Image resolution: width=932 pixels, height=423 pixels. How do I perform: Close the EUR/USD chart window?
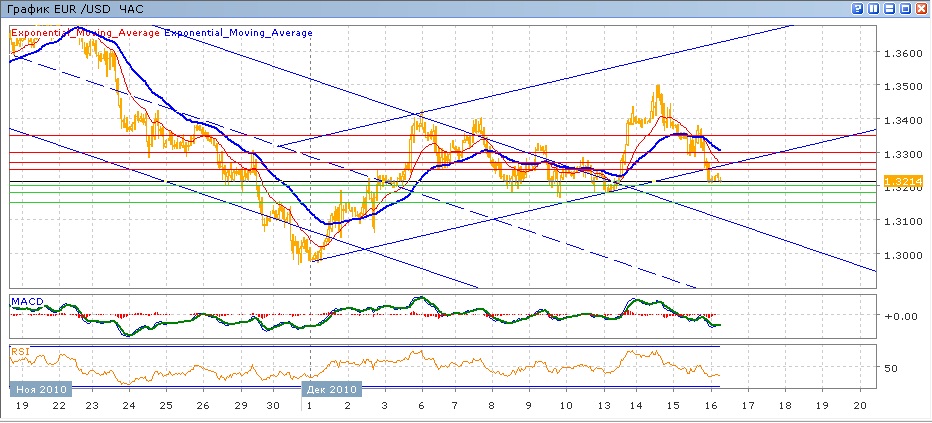[x=922, y=8]
